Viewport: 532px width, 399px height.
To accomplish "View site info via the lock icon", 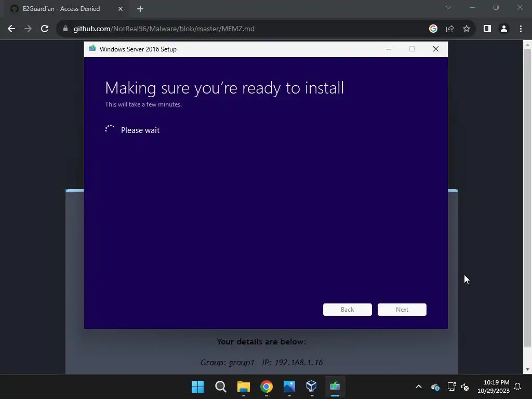I will point(65,29).
